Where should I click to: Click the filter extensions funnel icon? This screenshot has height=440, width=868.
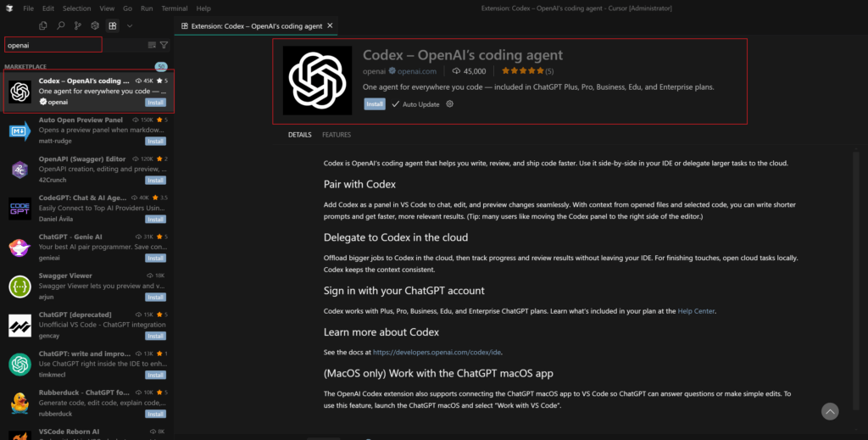164,45
